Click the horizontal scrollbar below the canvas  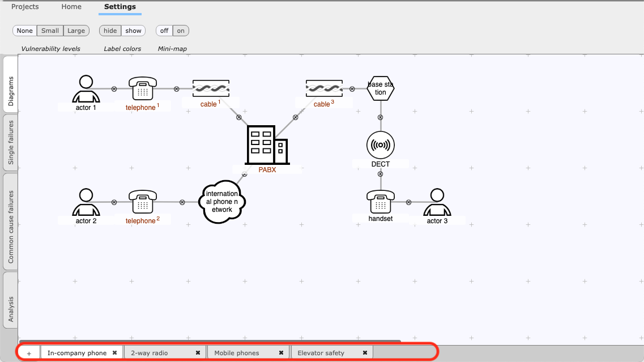click(210, 342)
